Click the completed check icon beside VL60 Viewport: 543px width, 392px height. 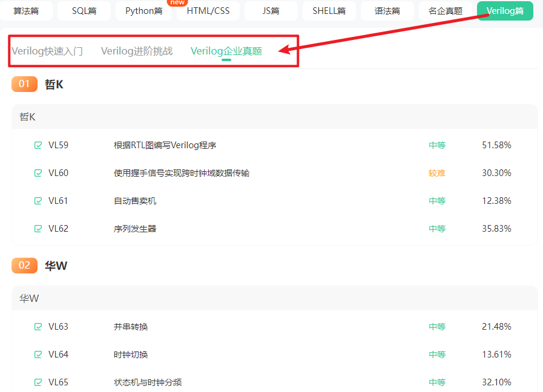tap(38, 172)
